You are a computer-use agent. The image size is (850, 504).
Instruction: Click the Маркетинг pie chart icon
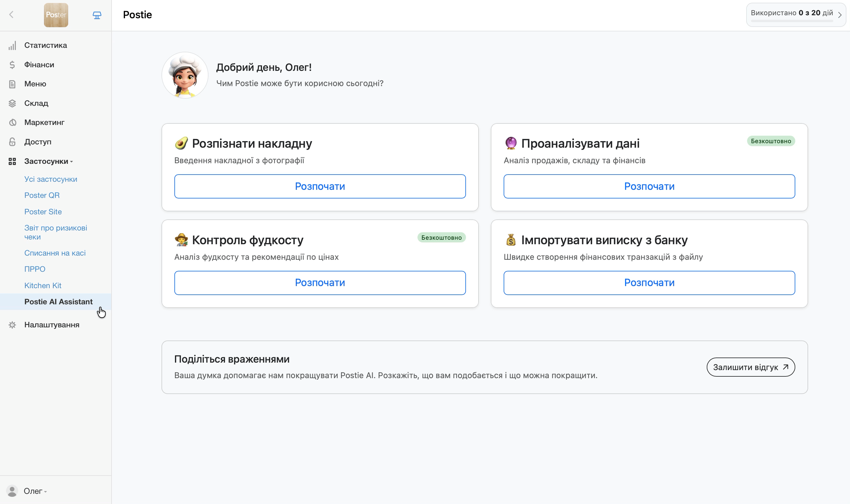point(12,122)
